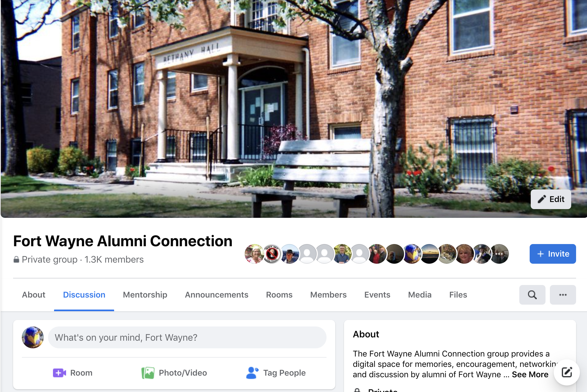Click your profile avatar beside post box

33,337
